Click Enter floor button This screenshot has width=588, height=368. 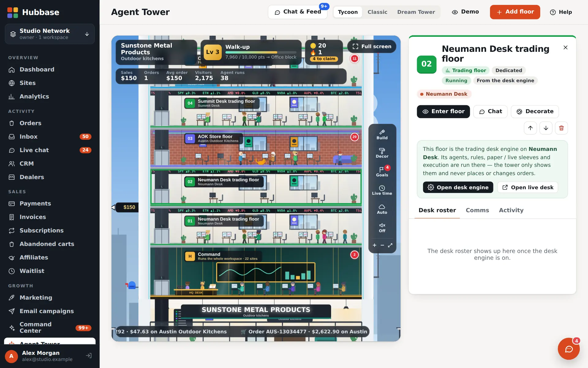(443, 112)
